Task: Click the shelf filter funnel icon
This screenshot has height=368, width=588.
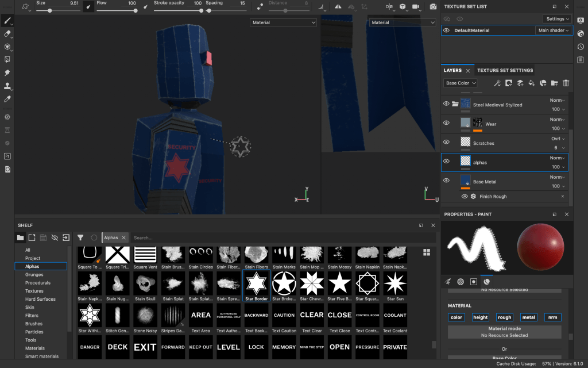Action: [80, 237]
